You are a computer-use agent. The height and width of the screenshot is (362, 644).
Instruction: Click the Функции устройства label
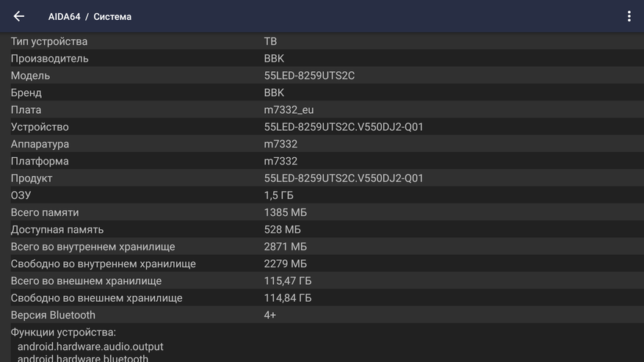[63, 333]
